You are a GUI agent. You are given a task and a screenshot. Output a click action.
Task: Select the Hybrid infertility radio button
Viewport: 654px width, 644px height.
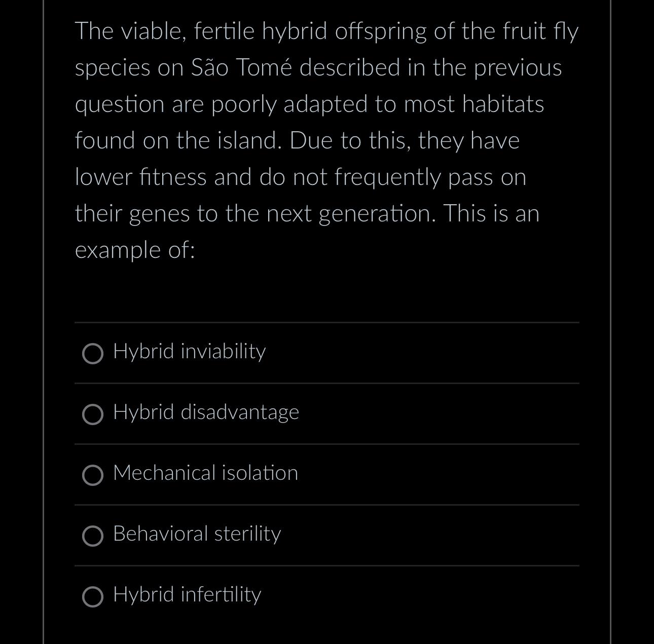[93, 597]
